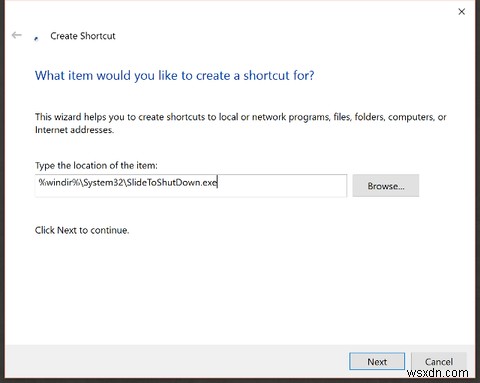Click the wizard description paragraph text
Screen dimensions: 480x383
coord(240,123)
